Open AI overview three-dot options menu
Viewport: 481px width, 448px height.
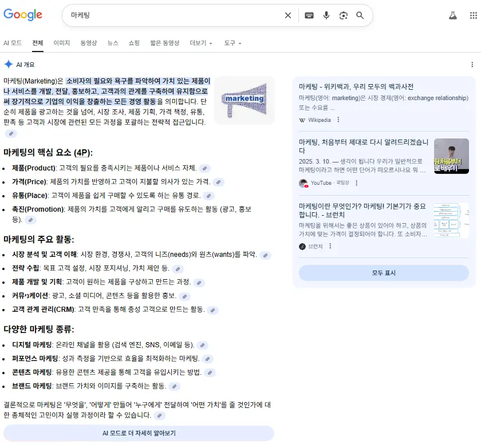click(x=472, y=65)
